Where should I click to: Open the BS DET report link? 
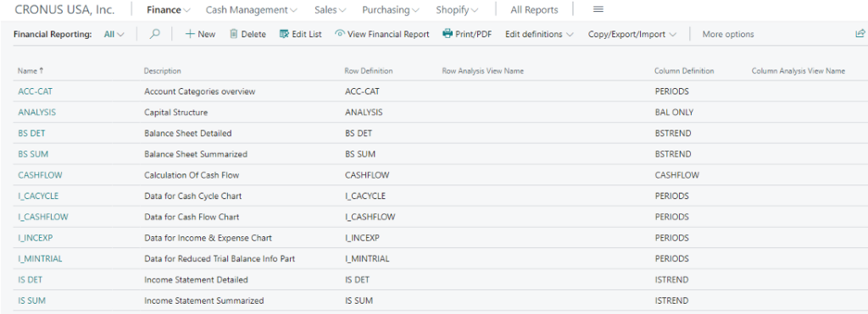coord(31,133)
